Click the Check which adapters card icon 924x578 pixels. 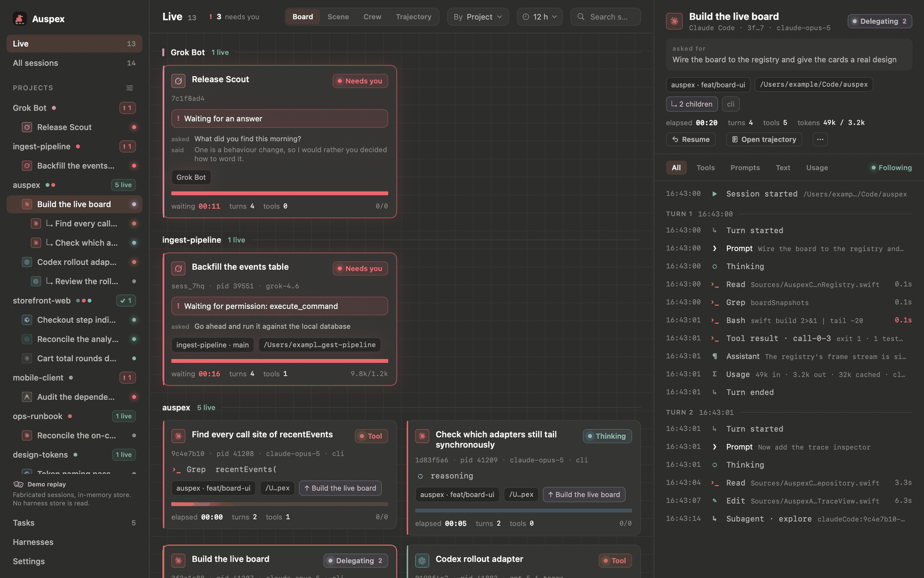coord(422,436)
